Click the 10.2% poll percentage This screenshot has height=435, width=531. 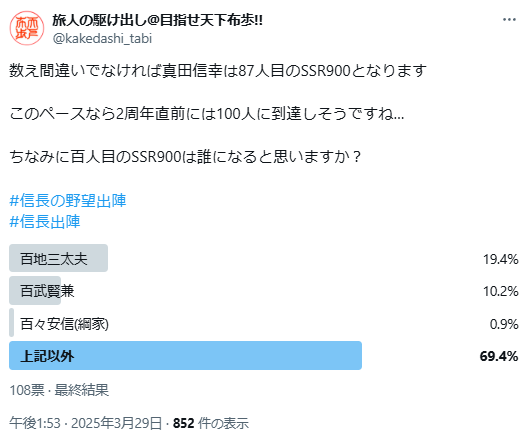point(501,291)
